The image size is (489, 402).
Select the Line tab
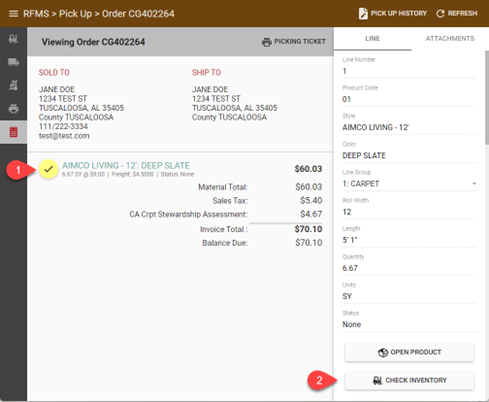372,39
